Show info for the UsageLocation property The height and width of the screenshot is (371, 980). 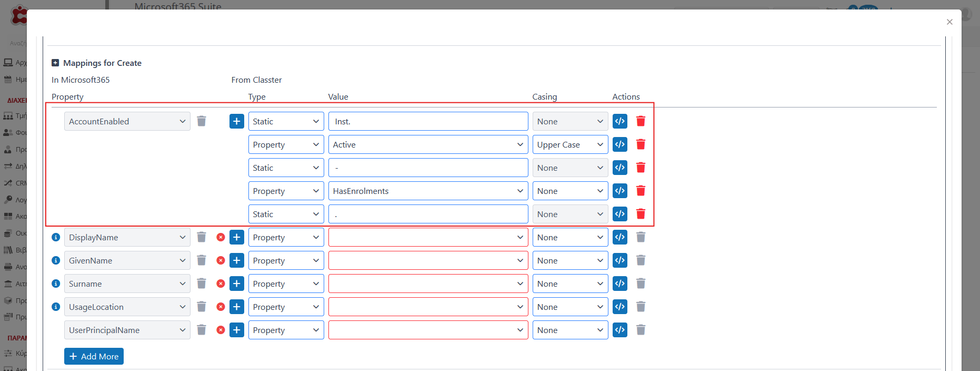56,307
